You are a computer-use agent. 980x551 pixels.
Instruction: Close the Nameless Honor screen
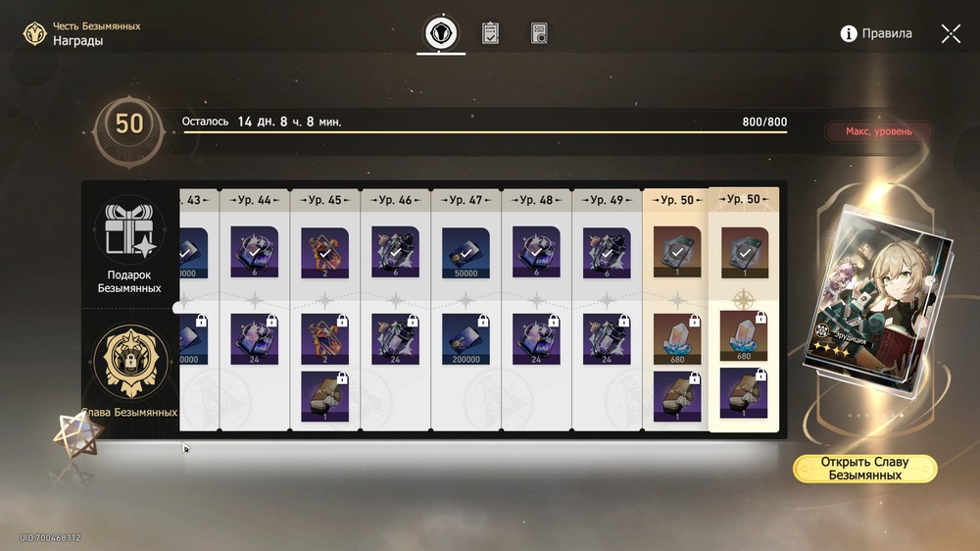951,33
